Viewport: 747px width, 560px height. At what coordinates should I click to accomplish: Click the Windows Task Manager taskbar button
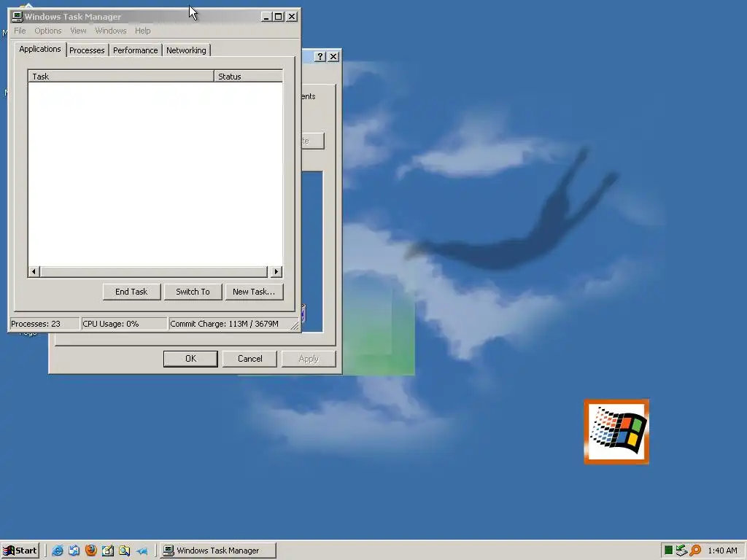[x=218, y=551]
